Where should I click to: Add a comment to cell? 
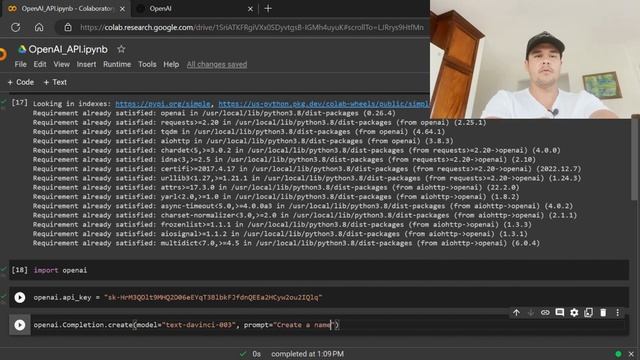pos(560,313)
